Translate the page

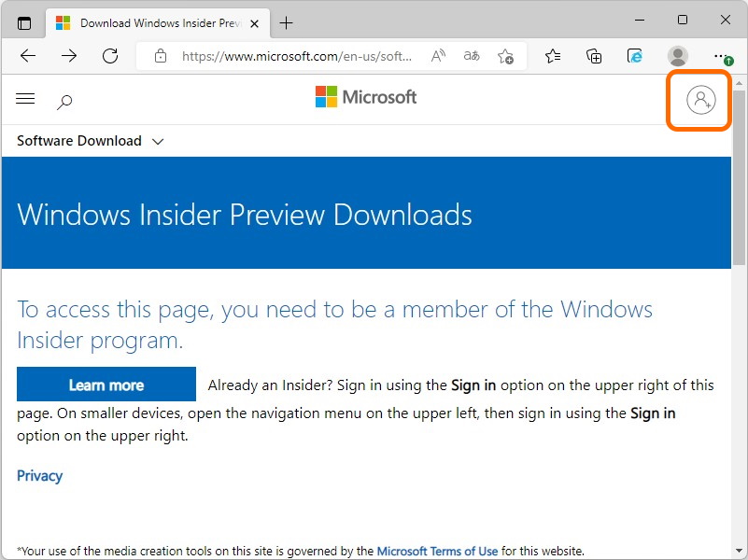click(472, 56)
